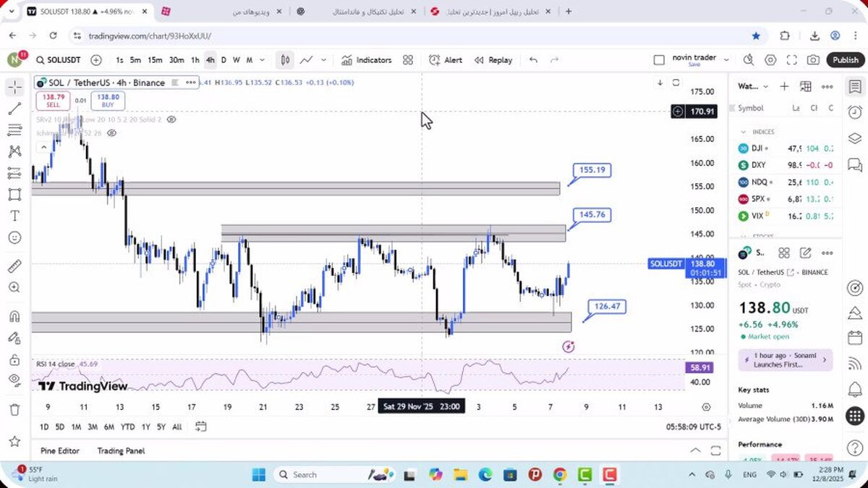
Task: Open the measure ruler tool
Action: [x=14, y=266]
